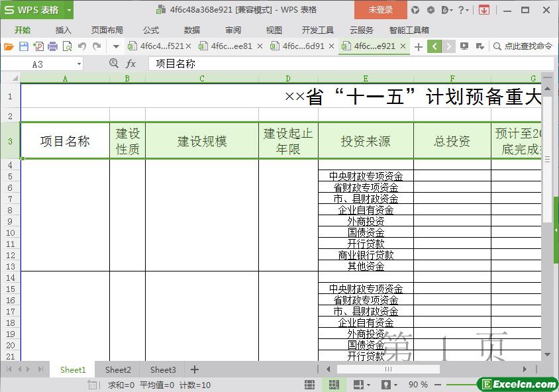Viewport: 559px width, 392px height.
Task: Click the 点此查找命令 search command box
Action: pos(523,46)
